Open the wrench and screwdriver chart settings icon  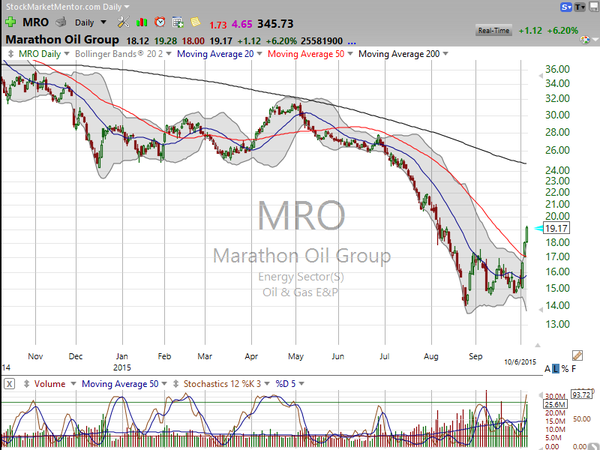123,23
